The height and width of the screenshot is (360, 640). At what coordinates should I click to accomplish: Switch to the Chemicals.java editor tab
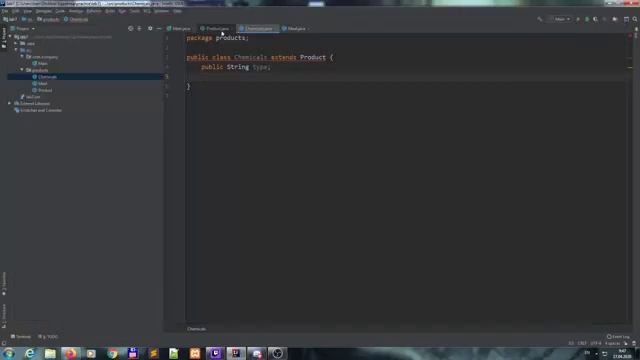[258, 29]
